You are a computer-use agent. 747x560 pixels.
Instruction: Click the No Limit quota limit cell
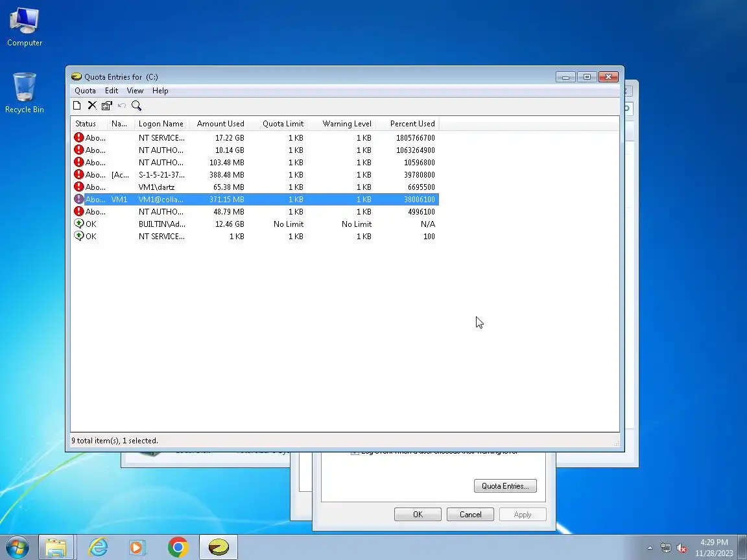tap(288, 224)
